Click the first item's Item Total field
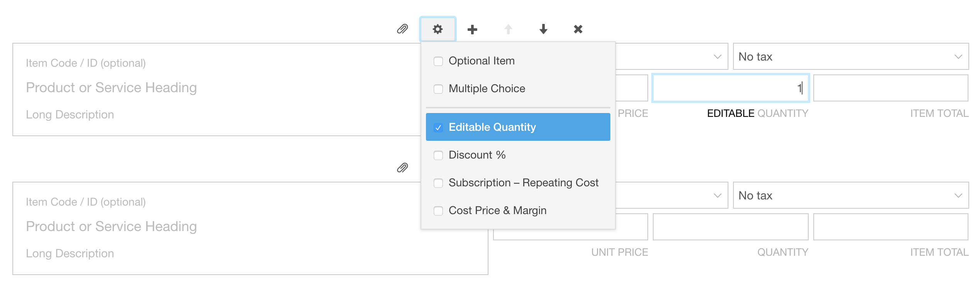This screenshot has width=980, height=287. (x=891, y=88)
